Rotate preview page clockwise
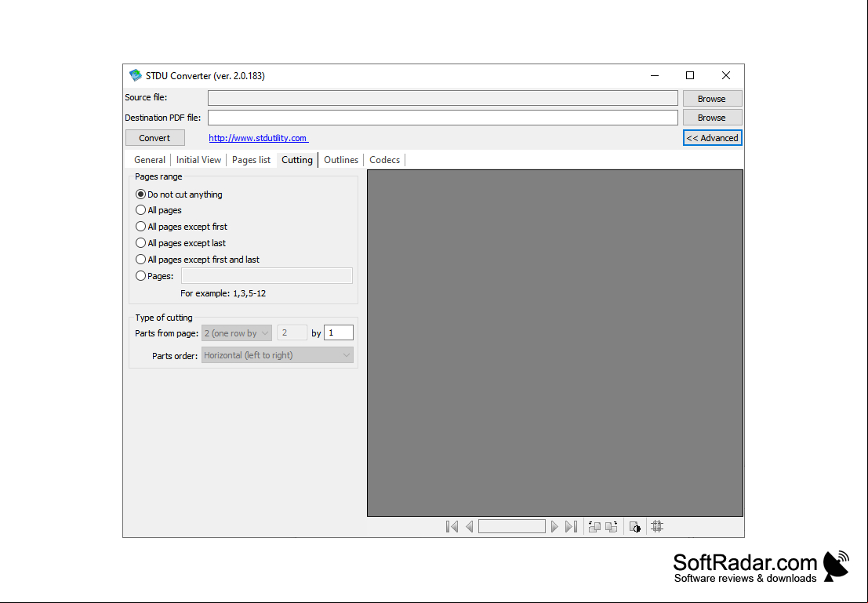Screen dimensions: 868x603 611,527
